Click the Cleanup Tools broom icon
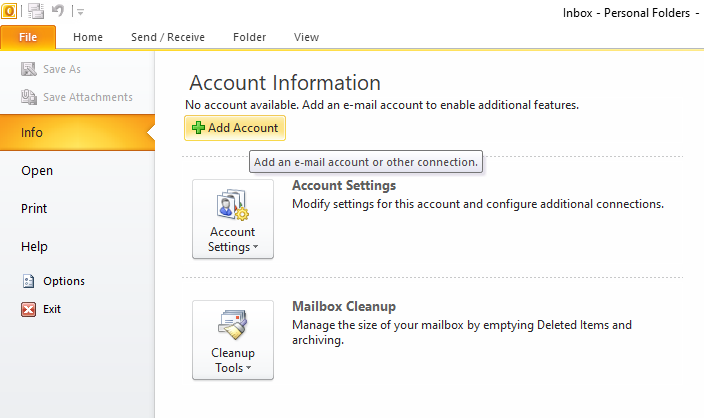Image resolution: width=704 pixels, height=418 pixels. 233,324
